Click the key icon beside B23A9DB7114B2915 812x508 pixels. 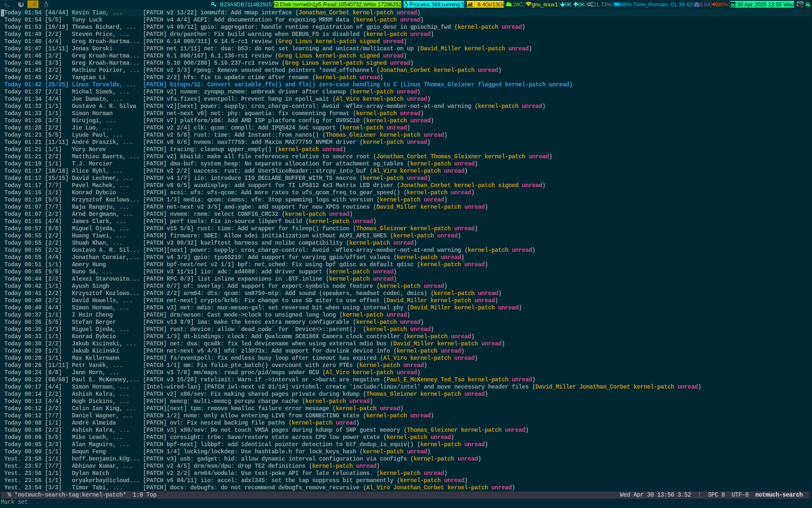(x=214, y=4)
